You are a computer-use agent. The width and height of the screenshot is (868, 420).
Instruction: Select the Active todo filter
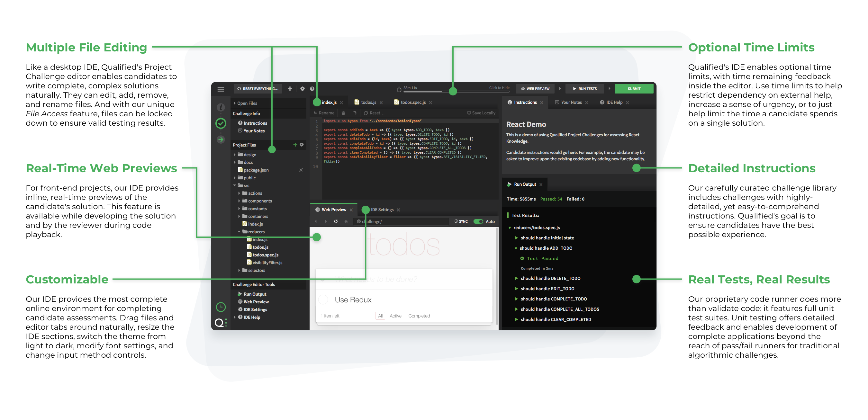(x=395, y=316)
